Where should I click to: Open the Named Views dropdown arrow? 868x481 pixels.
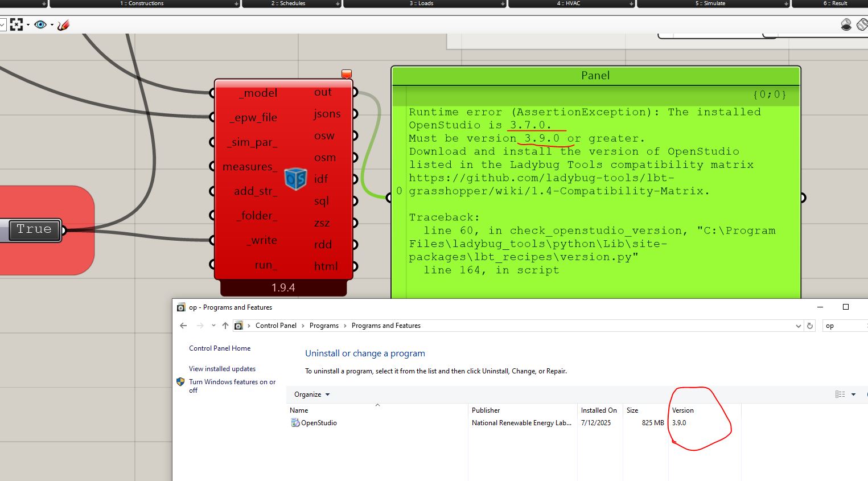pyautogui.click(x=52, y=25)
